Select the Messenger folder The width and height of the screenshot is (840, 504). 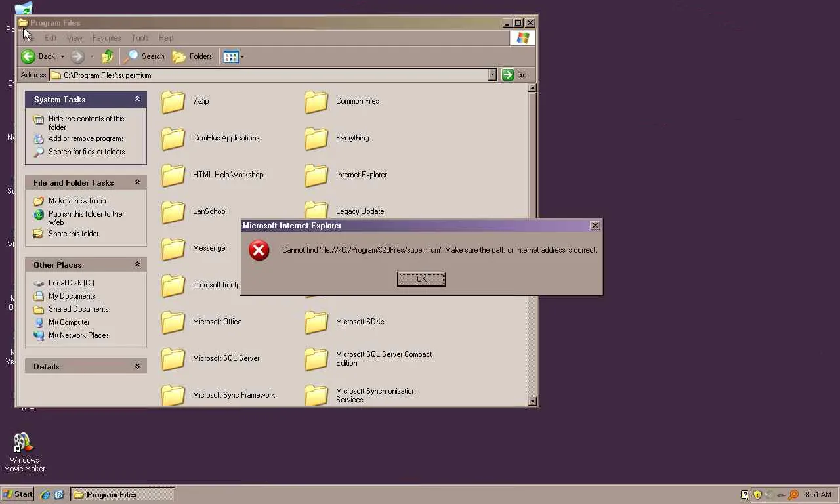pyautogui.click(x=195, y=248)
